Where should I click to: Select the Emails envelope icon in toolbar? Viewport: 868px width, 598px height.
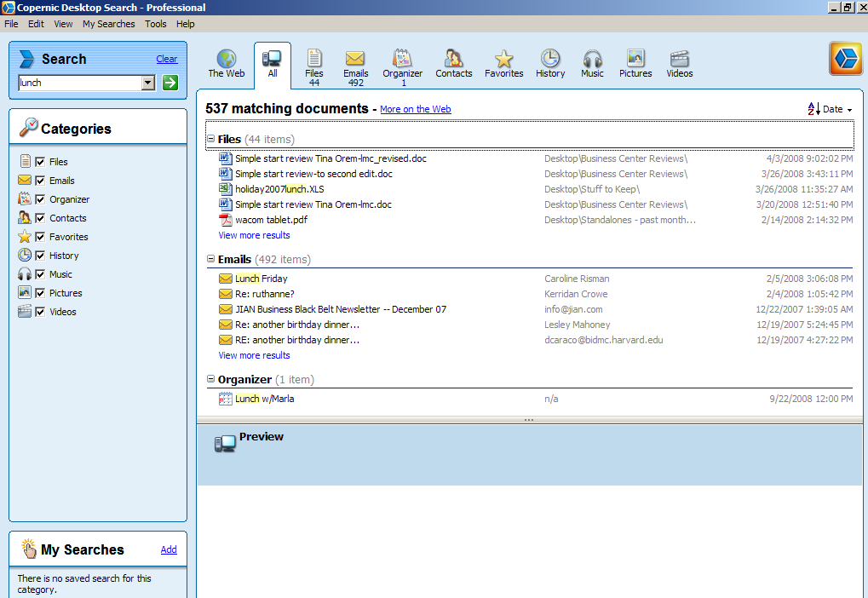pos(355,58)
